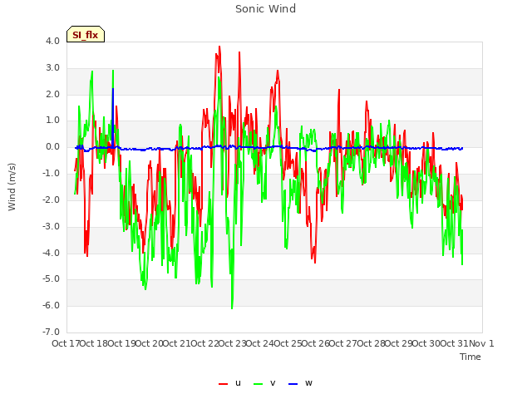Click the Oct 18 x-axis tick label
The width and height of the screenshot is (532, 399).
(94, 343)
